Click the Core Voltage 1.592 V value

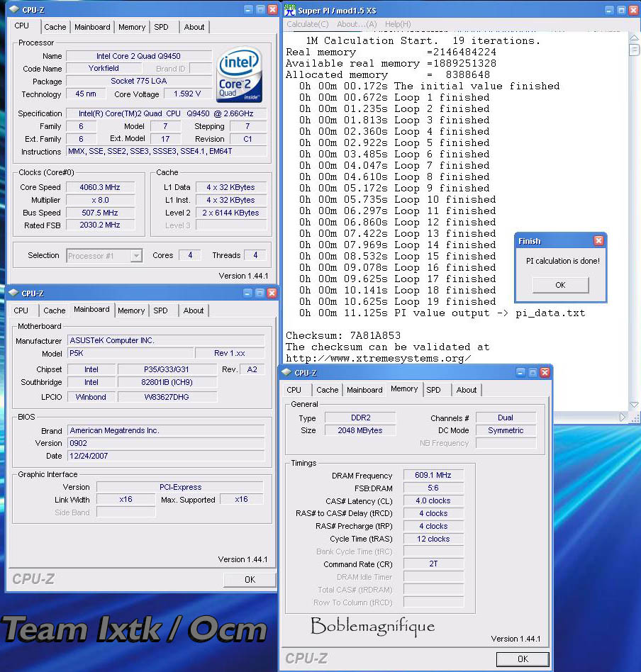click(x=187, y=94)
